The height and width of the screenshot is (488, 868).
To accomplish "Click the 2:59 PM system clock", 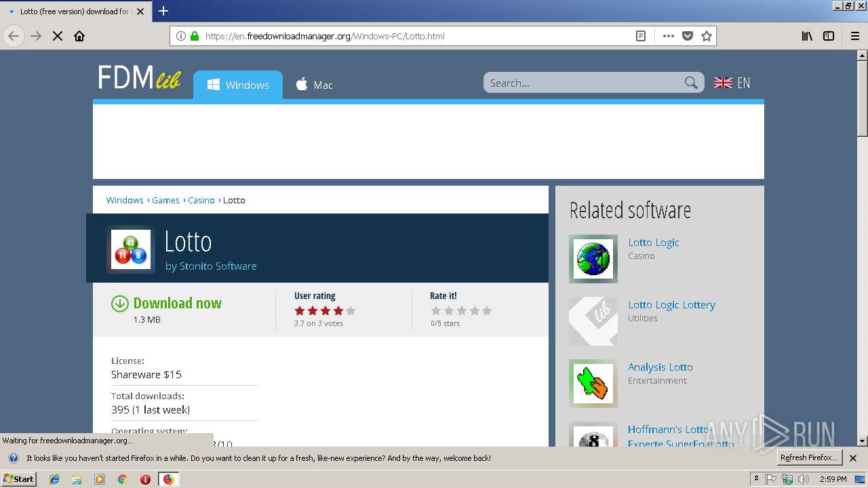I will (x=833, y=479).
